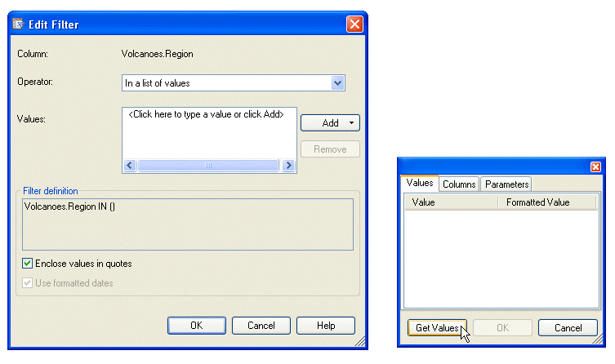Click the Get Values button
The image size is (615, 364).
tap(437, 328)
